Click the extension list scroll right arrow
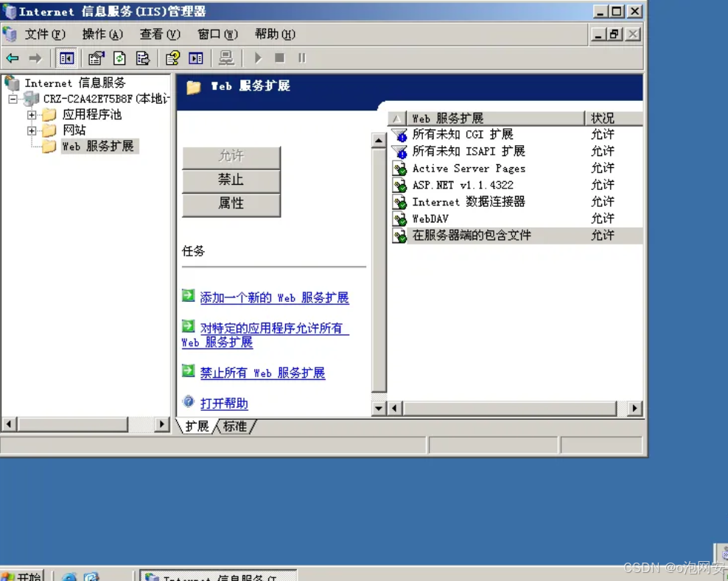The height and width of the screenshot is (581, 728). 634,409
